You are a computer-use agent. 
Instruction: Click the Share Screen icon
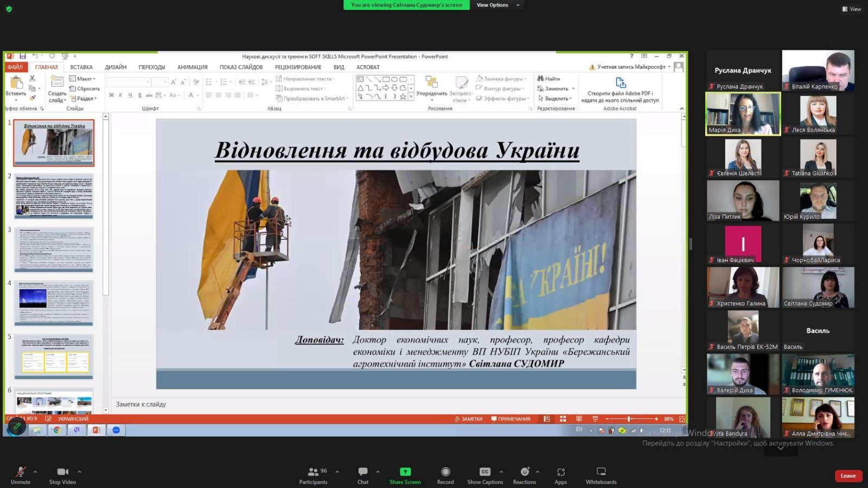[x=405, y=472]
